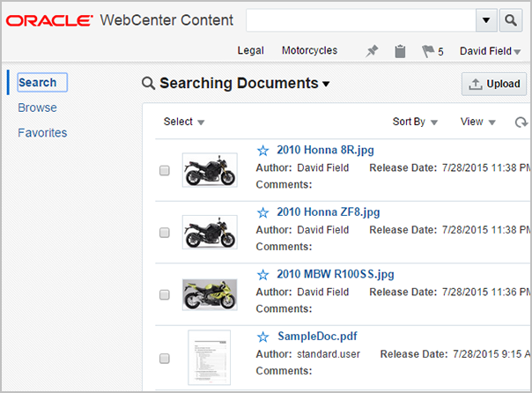532x393 pixels.
Task: Click the refresh results icon
Action: pyautogui.click(x=521, y=122)
